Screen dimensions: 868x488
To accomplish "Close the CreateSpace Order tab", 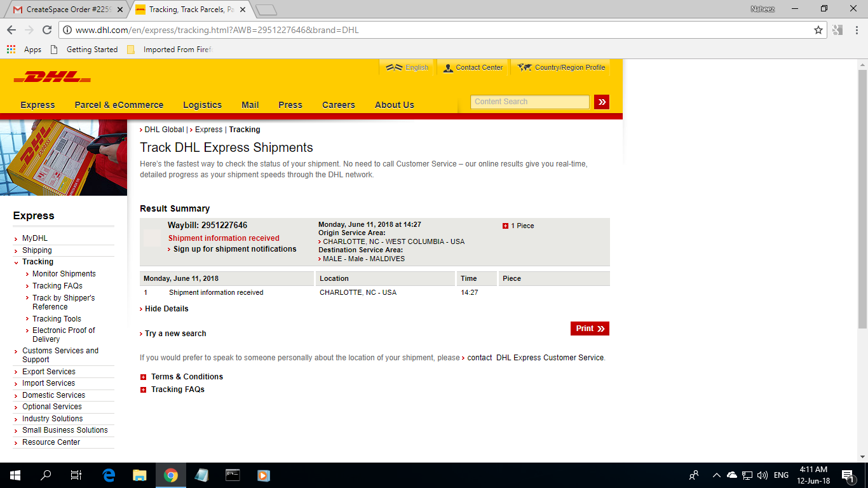I will point(120,10).
